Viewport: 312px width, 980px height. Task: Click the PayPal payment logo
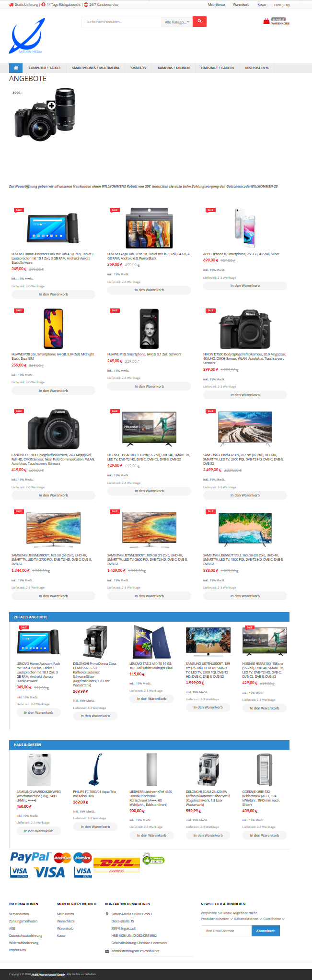point(30,857)
